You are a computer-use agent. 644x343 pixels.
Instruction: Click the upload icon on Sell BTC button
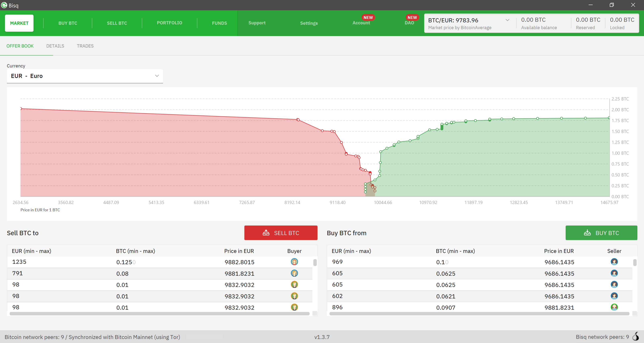pyautogui.click(x=266, y=233)
